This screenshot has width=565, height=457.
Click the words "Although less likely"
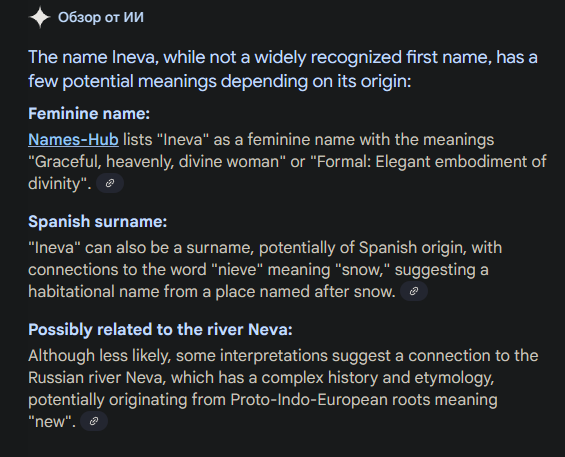[x=98, y=356]
